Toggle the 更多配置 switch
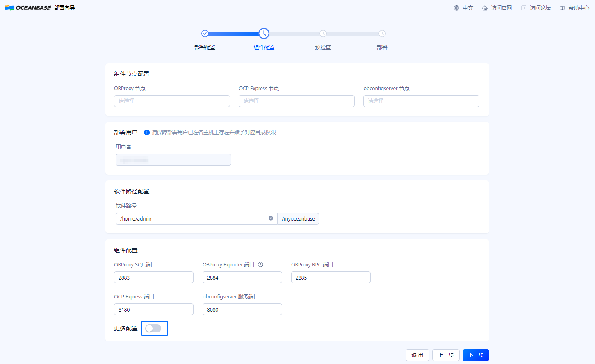Screen dimensions: 595x364 [x=153, y=328]
